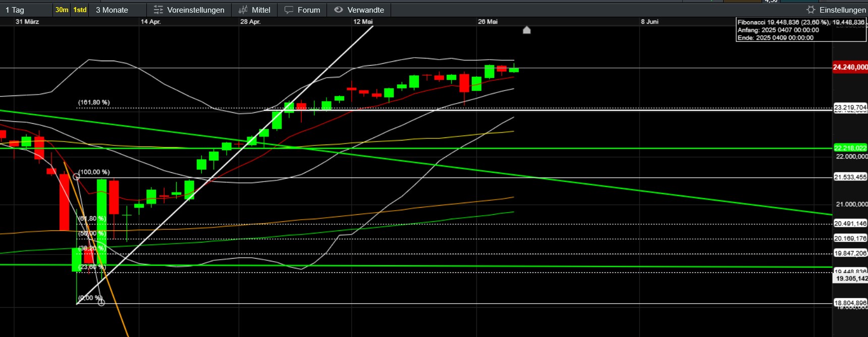Click the price label 23.219,704

pos(850,107)
